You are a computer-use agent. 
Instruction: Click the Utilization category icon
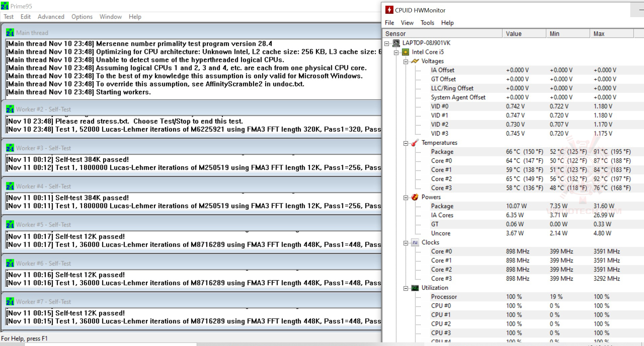click(415, 288)
